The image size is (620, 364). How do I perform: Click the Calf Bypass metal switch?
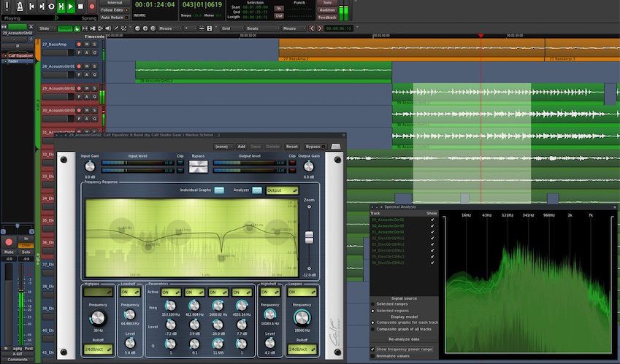tap(198, 166)
